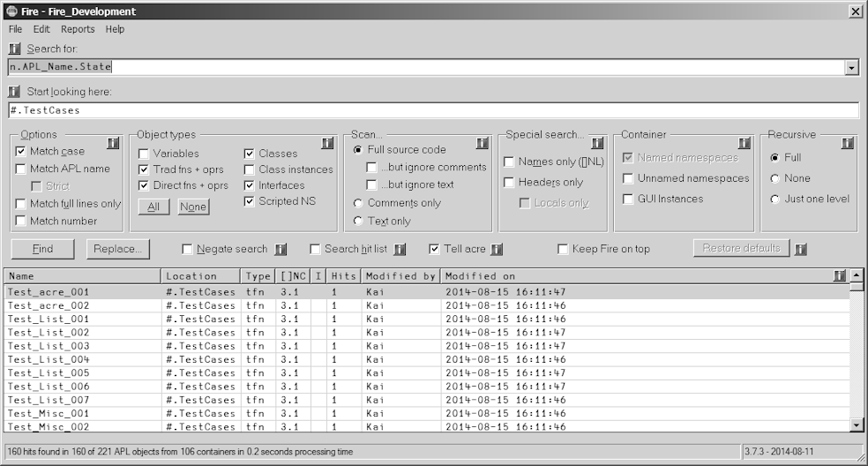The height and width of the screenshot is (466, 868).
Task: Open the Edit menu
Action: click(41, 29)
